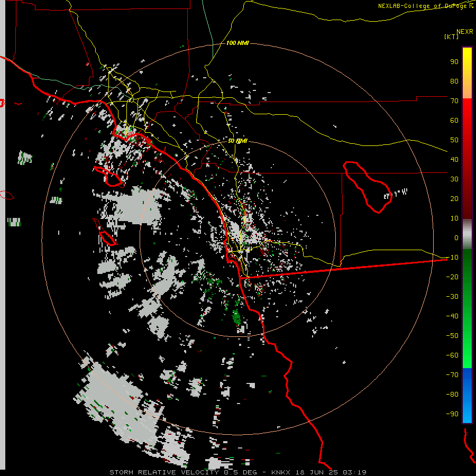Click the [KT] units label
The image size is (476, 476).
452,36
